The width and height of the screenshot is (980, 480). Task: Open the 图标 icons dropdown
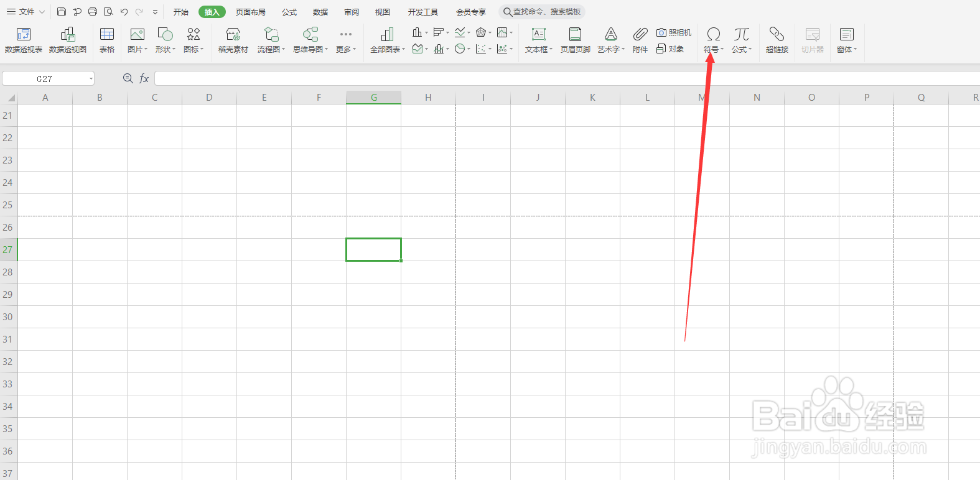click(194, 40)
